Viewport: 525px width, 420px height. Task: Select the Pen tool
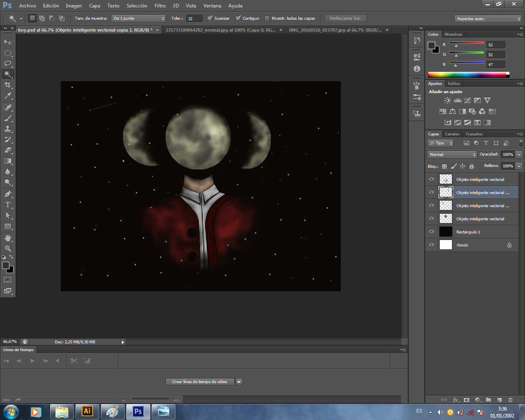[8, 194]
